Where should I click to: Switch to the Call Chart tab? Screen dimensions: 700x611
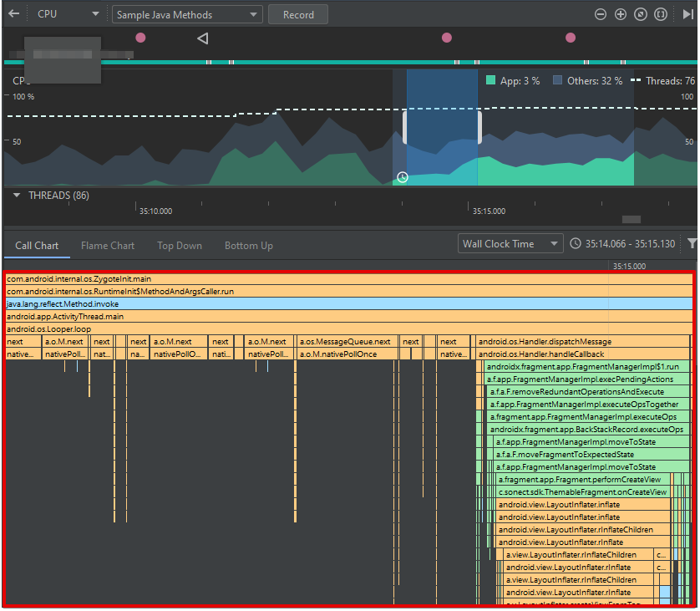(x=37, y=246)
